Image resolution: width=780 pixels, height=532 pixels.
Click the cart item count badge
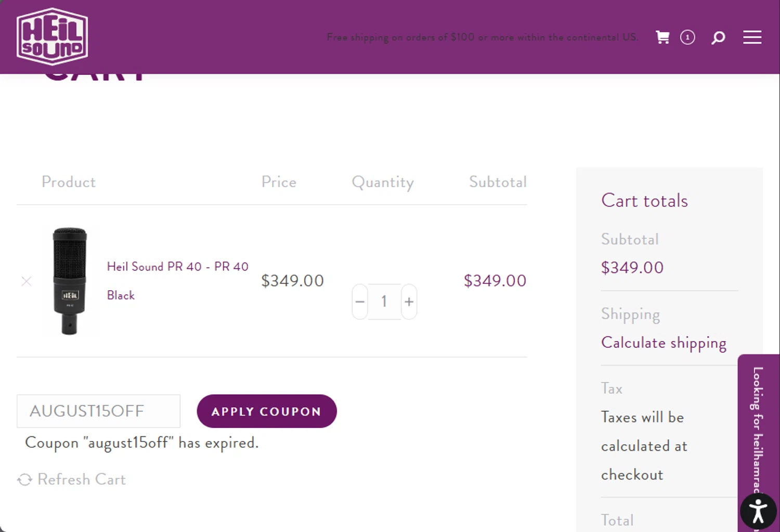click(x=687, y=37)
